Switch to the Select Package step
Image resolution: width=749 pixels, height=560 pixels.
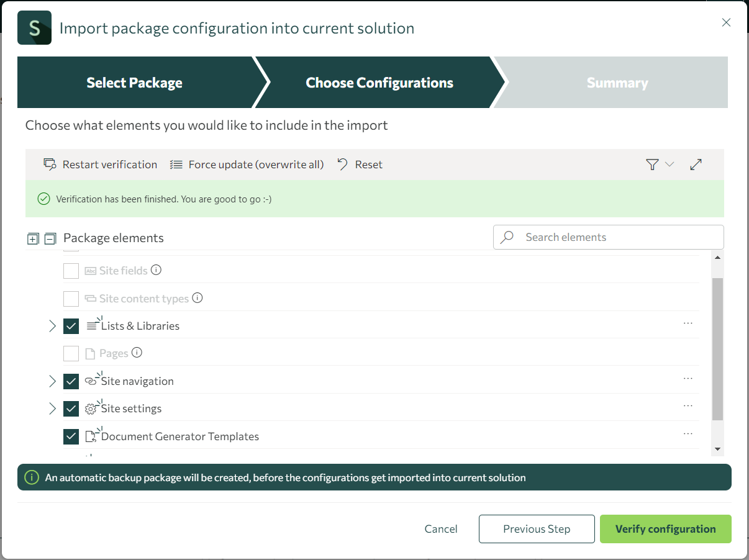click(x=134, y=82)
